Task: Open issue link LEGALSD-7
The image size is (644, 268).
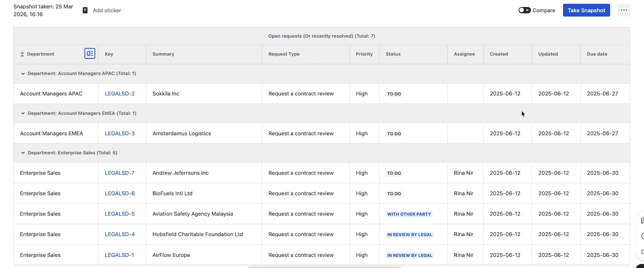Action: [120, 173]
